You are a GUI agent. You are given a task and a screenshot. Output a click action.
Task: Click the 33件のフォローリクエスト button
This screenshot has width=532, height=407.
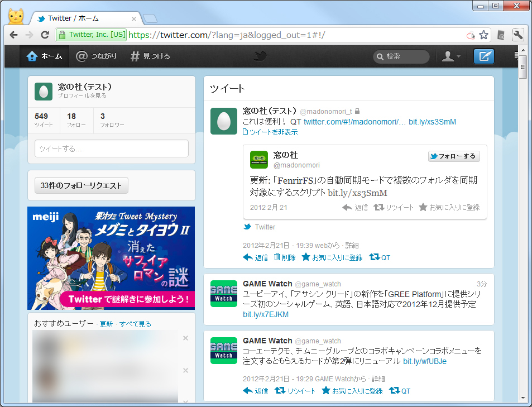click(x=81, y=185)
